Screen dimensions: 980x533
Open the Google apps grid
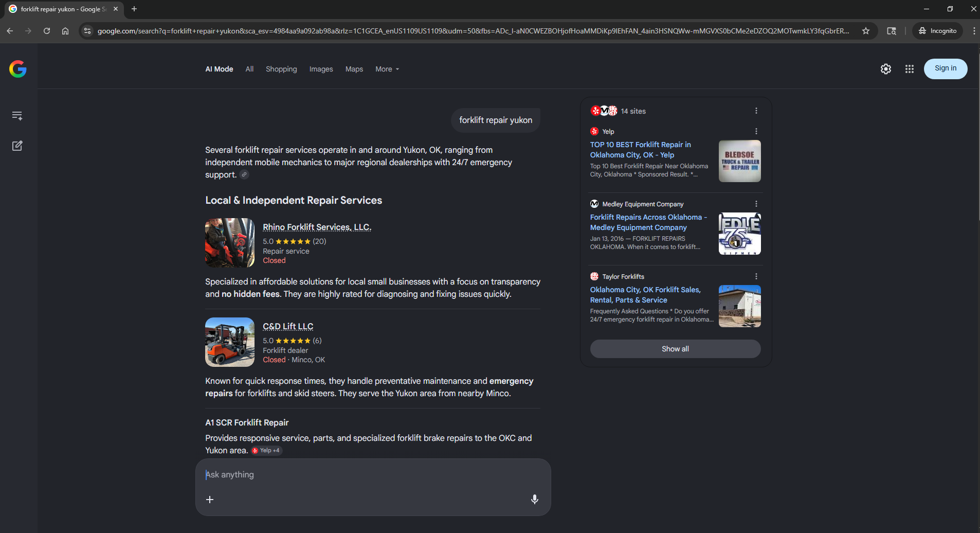pos(909,69)
